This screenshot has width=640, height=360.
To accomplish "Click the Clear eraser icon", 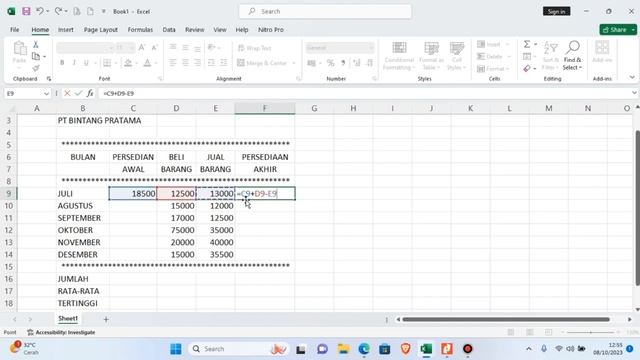I will tap(527, 69).
